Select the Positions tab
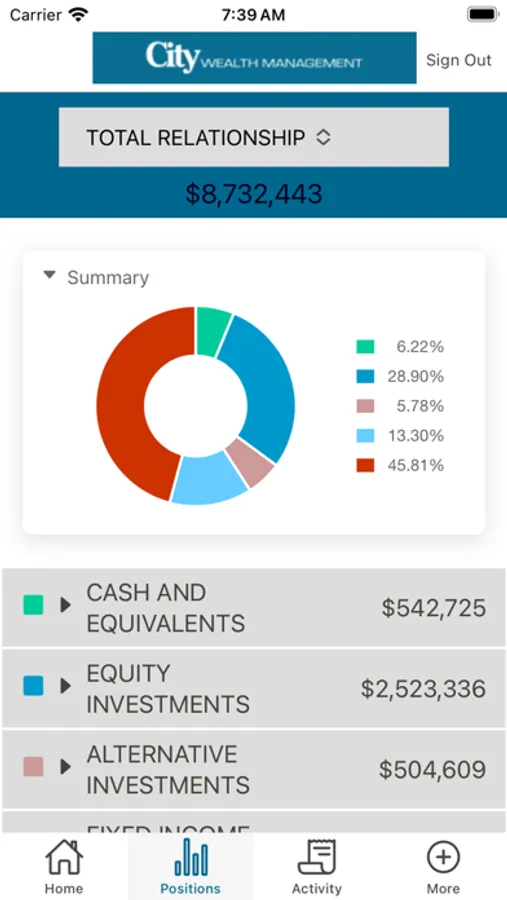This screenshot has width=507, height=900. [191, 866]
